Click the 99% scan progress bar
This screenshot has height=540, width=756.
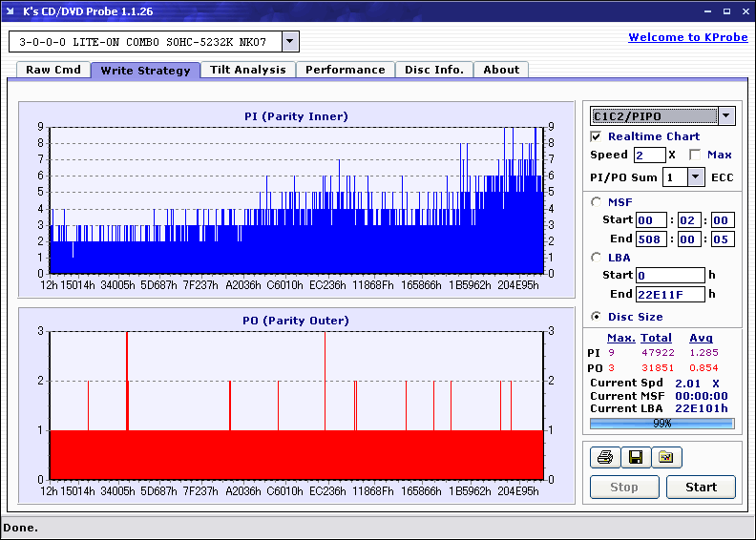point(661,423)
